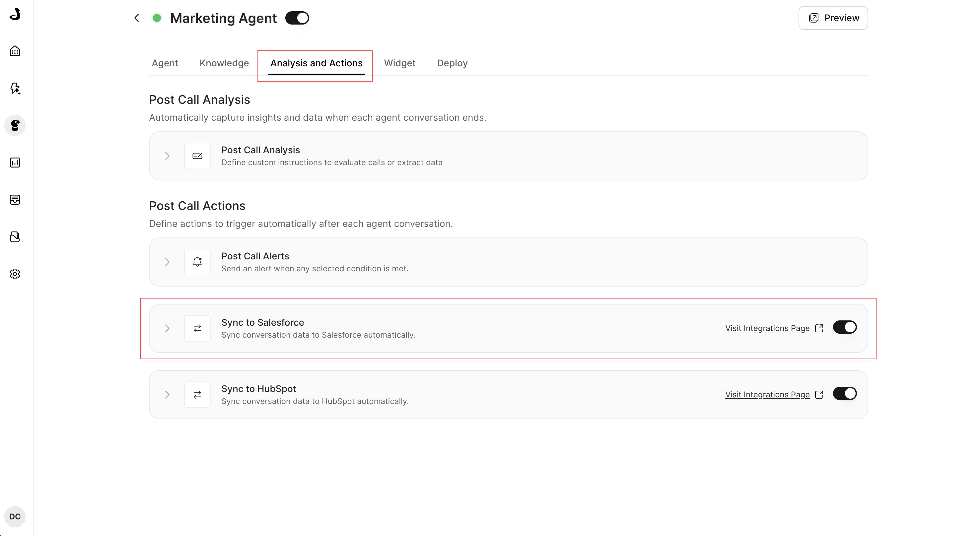The height and width of the screenshot is (536, 980).
Task: Disable the Sync to HubSpot toggle
Action: (845, 393)
